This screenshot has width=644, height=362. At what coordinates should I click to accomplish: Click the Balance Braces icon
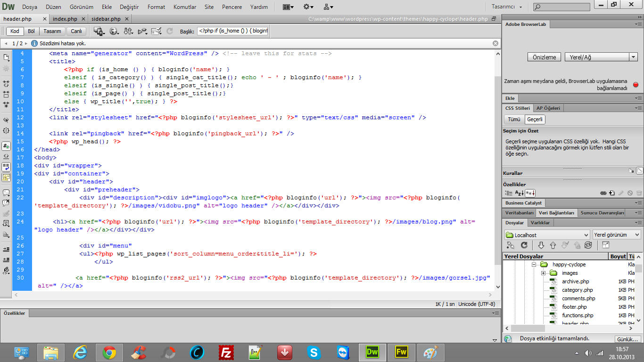pos(6,130)
